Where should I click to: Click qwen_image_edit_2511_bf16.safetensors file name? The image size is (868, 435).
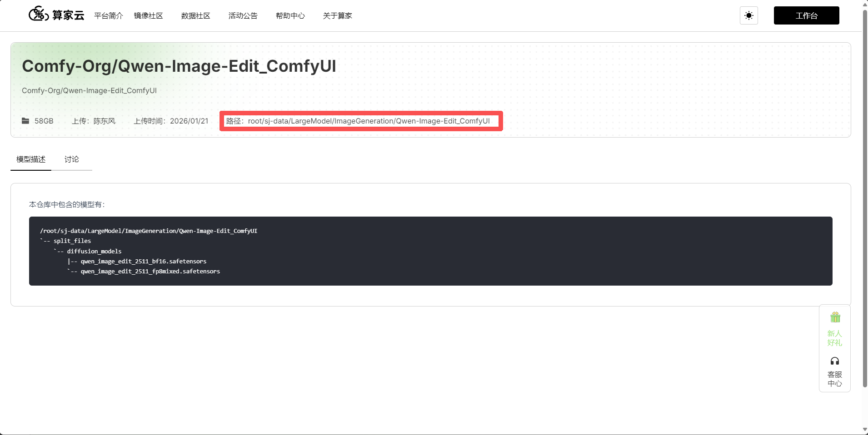click(x=144, y=262)
